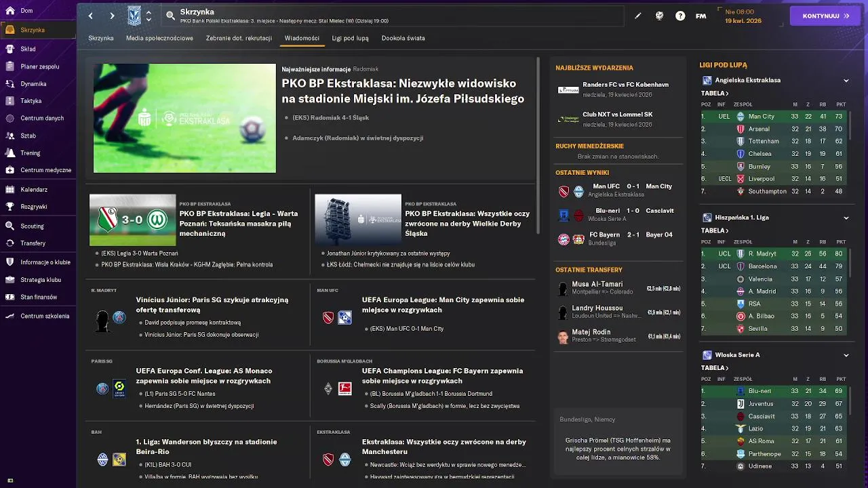Click Man City row in English table

click(x=775, y=117)
